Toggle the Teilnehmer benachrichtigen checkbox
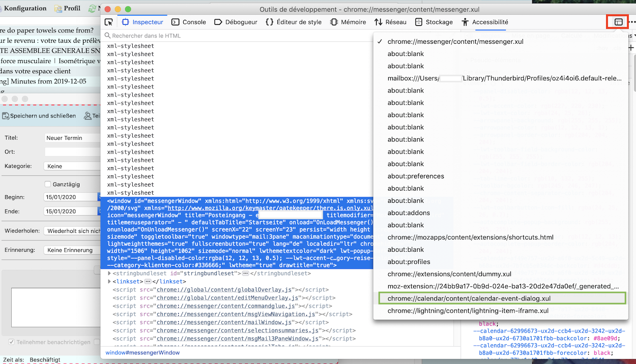This screenshot has height=364, width=636. [11, 342]
